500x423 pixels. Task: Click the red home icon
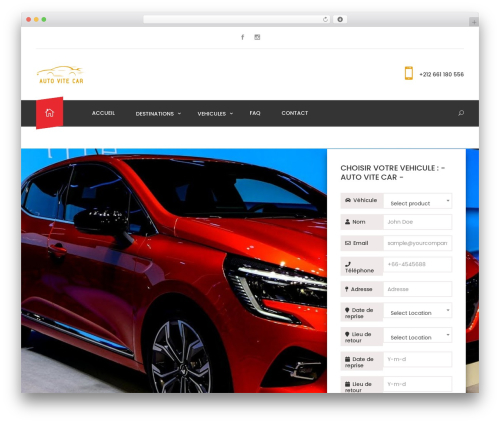[x=49, y=113]
